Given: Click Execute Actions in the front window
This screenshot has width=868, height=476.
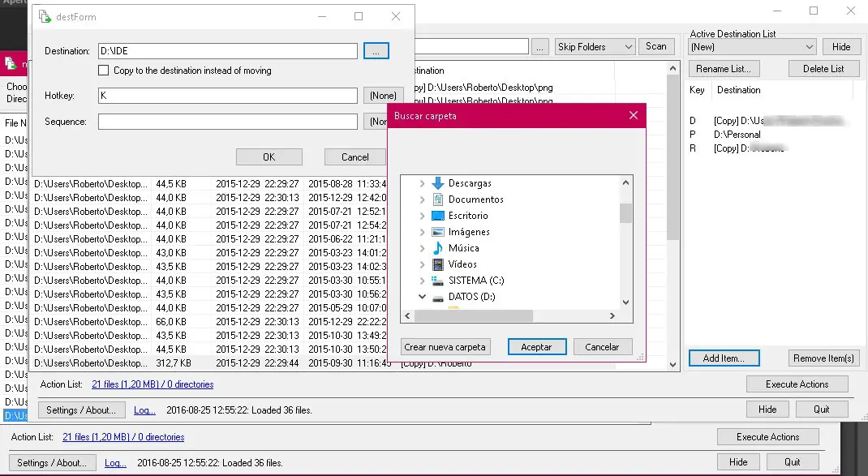Looking at the screenshot, I should coord(797,384).
